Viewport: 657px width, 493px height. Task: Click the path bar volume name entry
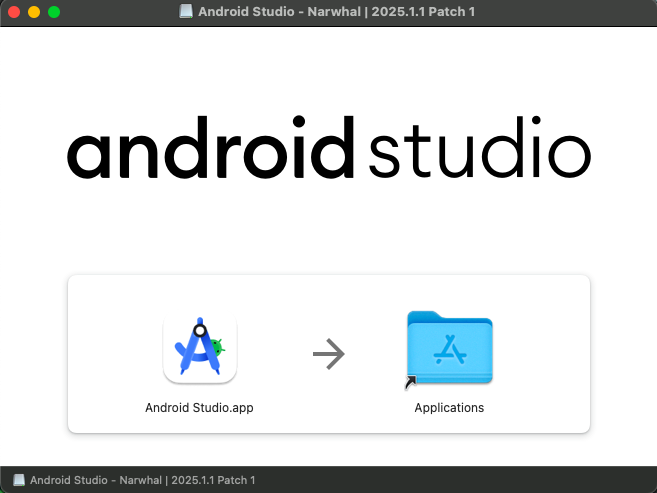point(142,480)
